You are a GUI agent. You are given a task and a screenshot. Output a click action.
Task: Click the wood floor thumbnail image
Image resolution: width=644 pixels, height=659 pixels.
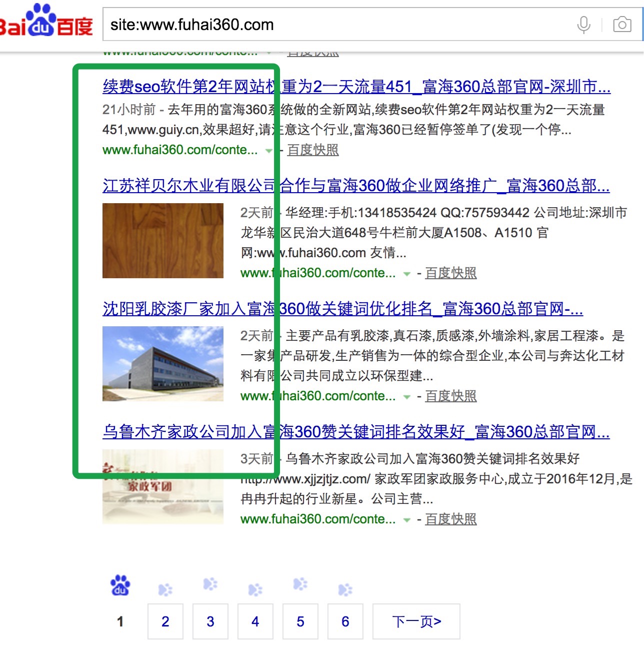pos(163,241)
